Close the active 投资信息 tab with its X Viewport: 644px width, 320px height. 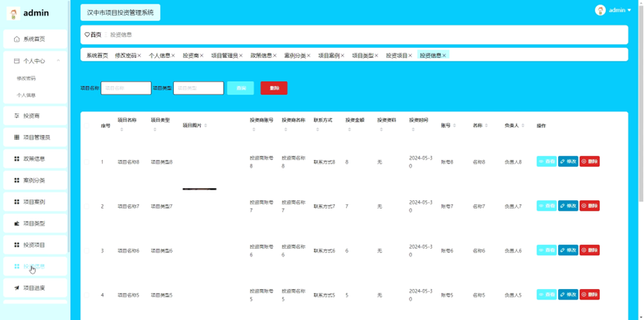(444, 56)
